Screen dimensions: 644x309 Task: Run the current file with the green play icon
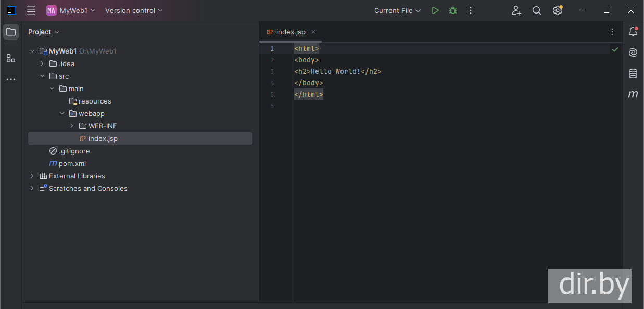(435, 10)
